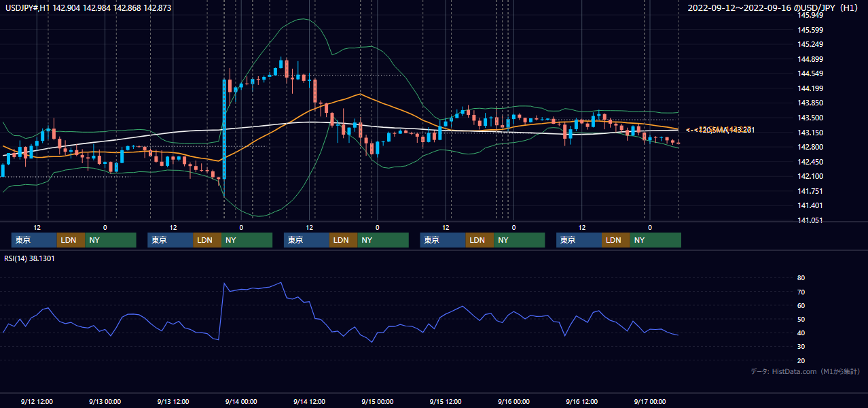Click the 9/17 00:00 time axis label
This screenshot has height=408, width=868.
[650, 401]
